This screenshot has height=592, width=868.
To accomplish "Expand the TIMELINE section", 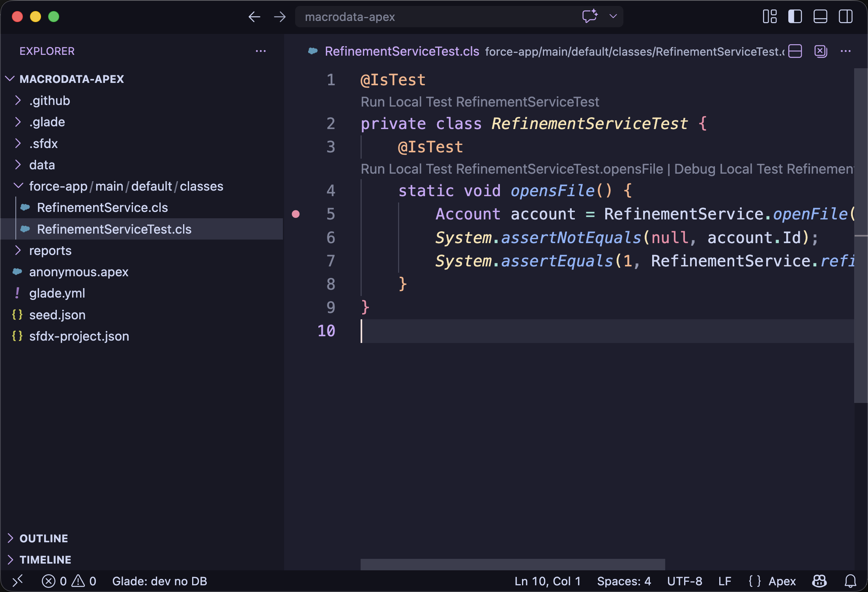I will (45, 560).
